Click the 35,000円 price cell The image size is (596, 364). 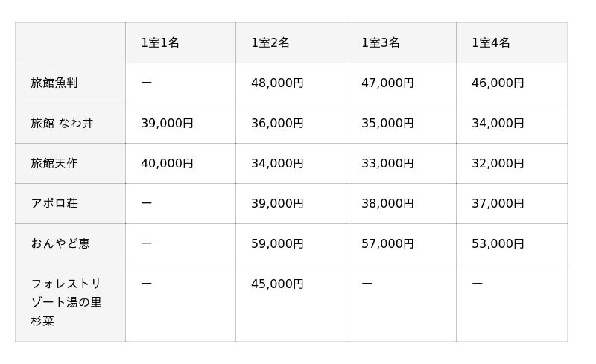[x=387, y=124]
